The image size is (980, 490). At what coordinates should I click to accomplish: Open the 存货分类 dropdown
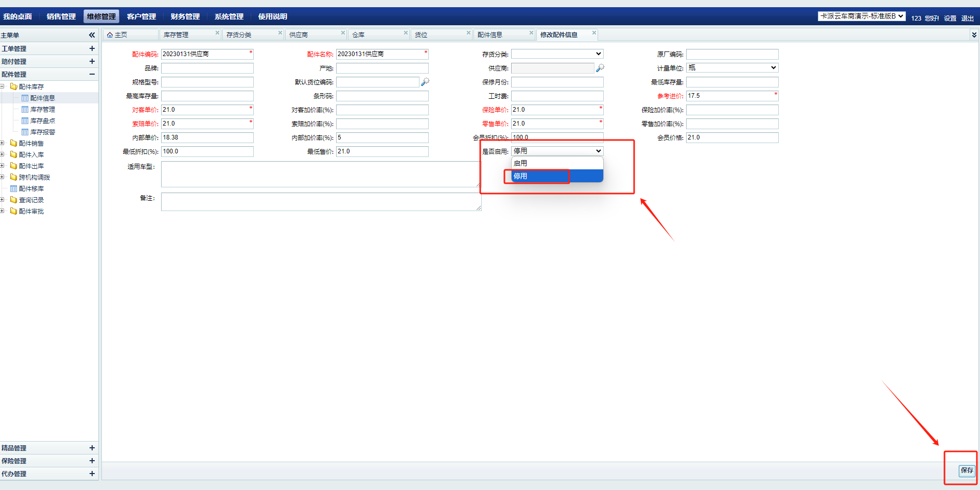coord(557,54)
